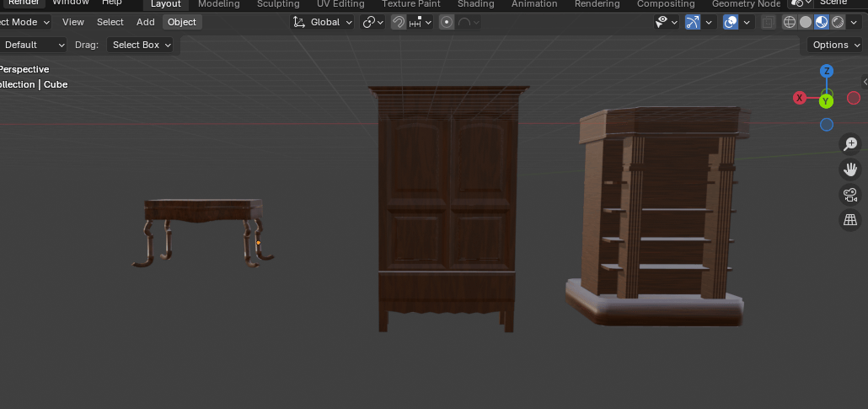Switch to UV Editing workspace tab
This screenshot has width=868, height=409.
tap(340, 4)
